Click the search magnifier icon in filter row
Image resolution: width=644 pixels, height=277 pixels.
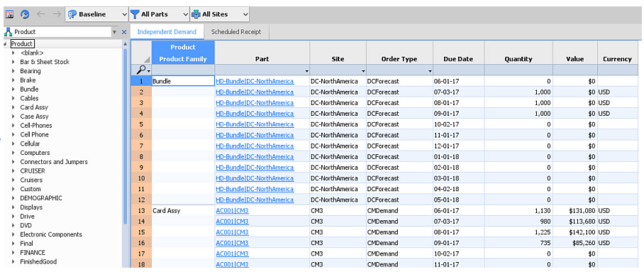point(142,71)
